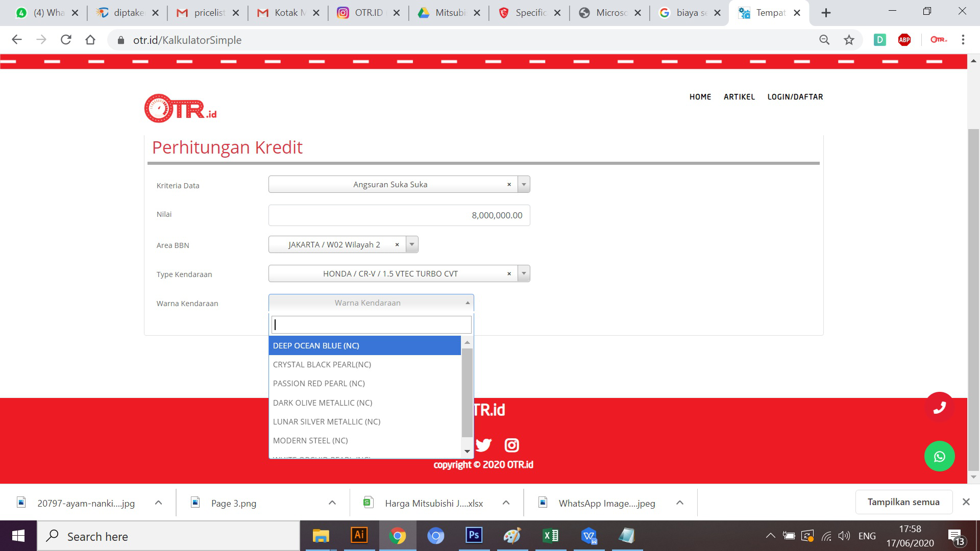Open Photoshop from the taskbar
The width and height of the screenshot is (980, 551).
(474, 536)
